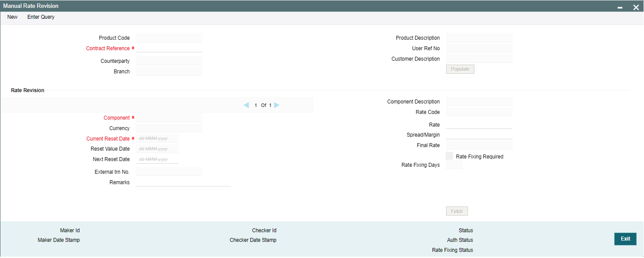This screenshot has width=644, height=258.
Task: Focus the Product Code field
Action: 169,38
